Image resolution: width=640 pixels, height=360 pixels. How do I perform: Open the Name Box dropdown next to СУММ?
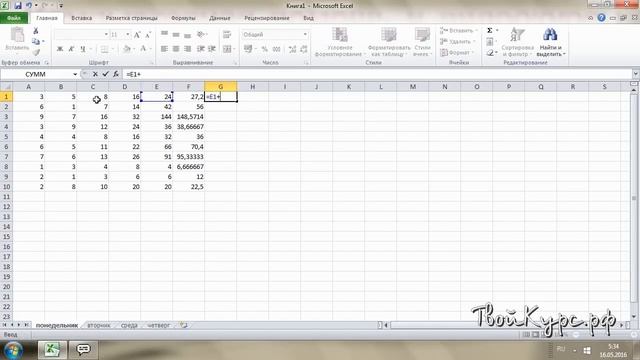pos(75,74)
